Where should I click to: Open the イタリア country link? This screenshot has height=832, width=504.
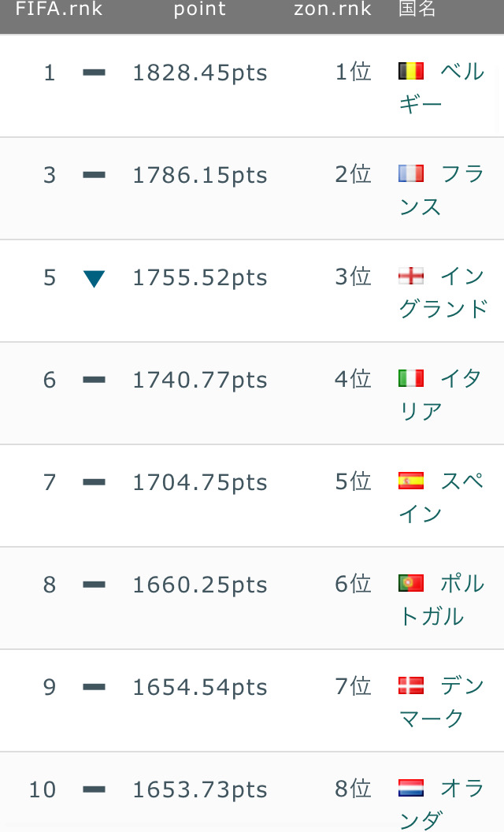coord(440,395)
